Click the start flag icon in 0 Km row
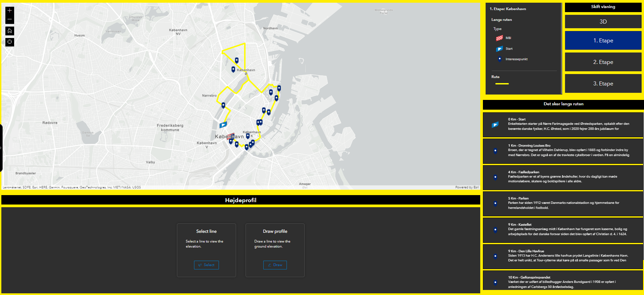 495,125
